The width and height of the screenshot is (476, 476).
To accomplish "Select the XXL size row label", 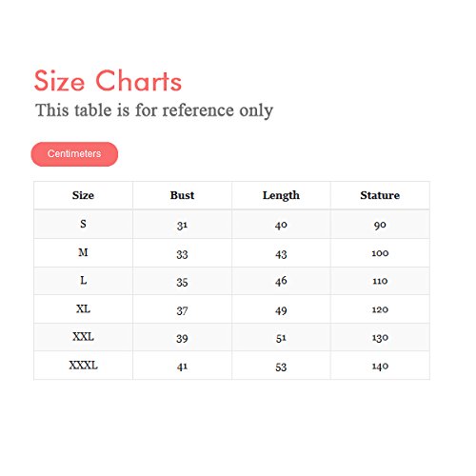I will [x=83, y=337].
